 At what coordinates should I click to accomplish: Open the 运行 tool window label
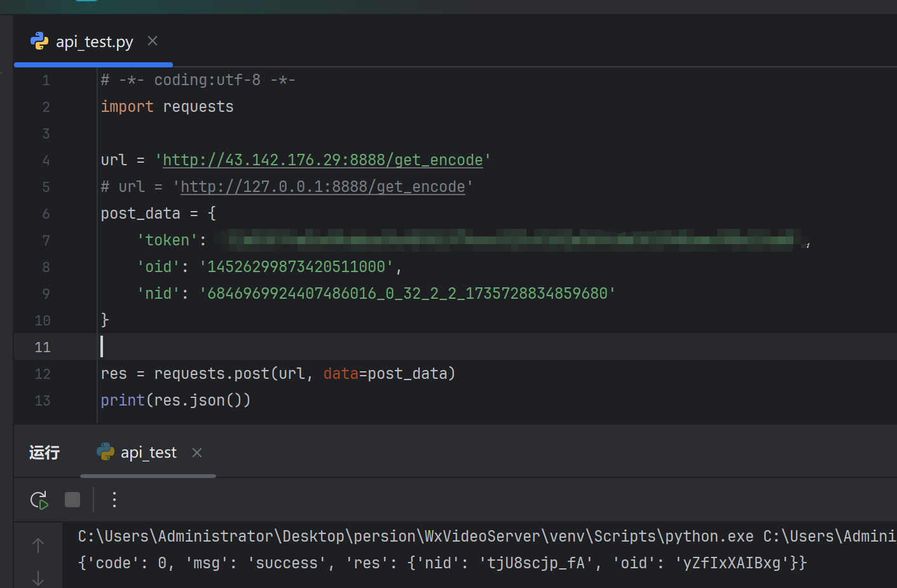pyautogui.click(x=45, y=453)
